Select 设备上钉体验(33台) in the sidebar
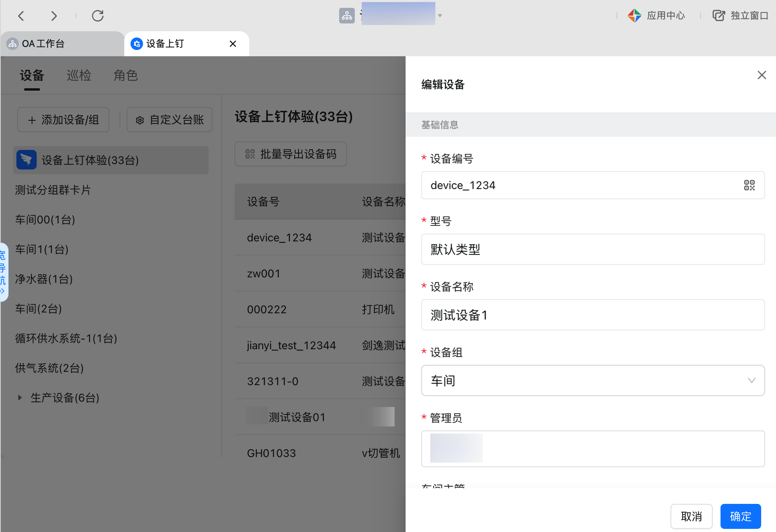The image size is (776, 532). click(x=111, y=160)
